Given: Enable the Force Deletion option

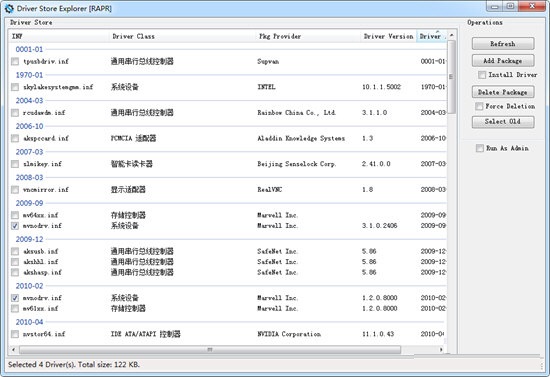Looking at the screenshot, I should point(479,106).
